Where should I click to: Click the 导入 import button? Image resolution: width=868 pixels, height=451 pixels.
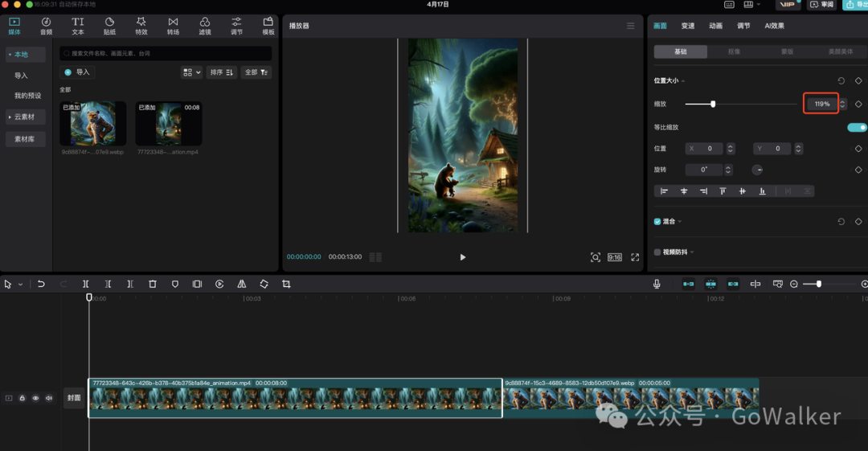pos(78,72)
